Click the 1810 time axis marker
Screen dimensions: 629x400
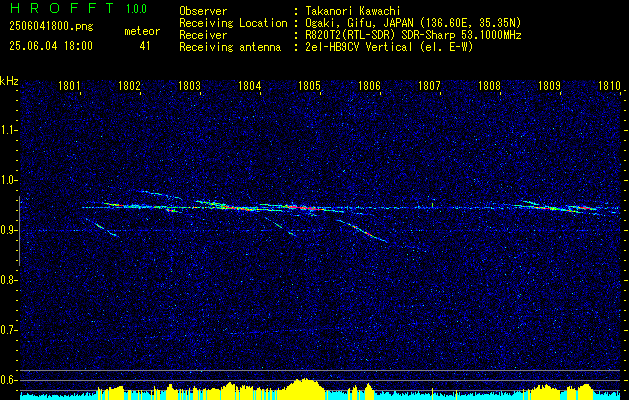[609, 86]
